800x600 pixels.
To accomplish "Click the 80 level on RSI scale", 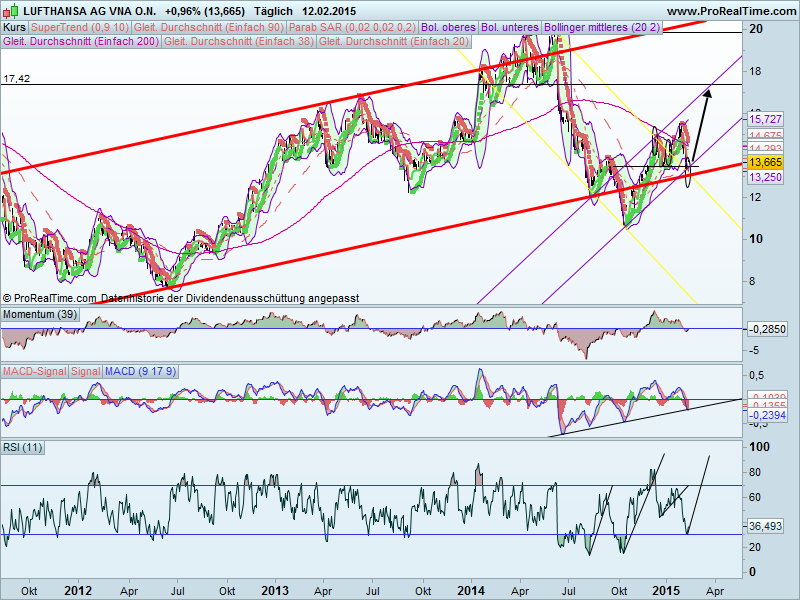I will click(x=755, y=472).
